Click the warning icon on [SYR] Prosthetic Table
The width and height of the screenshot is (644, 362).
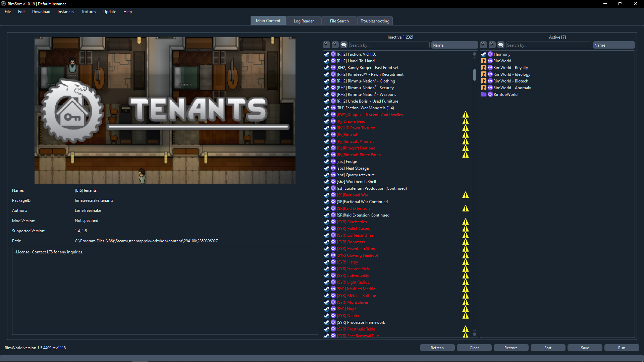[x=466, y=329]
